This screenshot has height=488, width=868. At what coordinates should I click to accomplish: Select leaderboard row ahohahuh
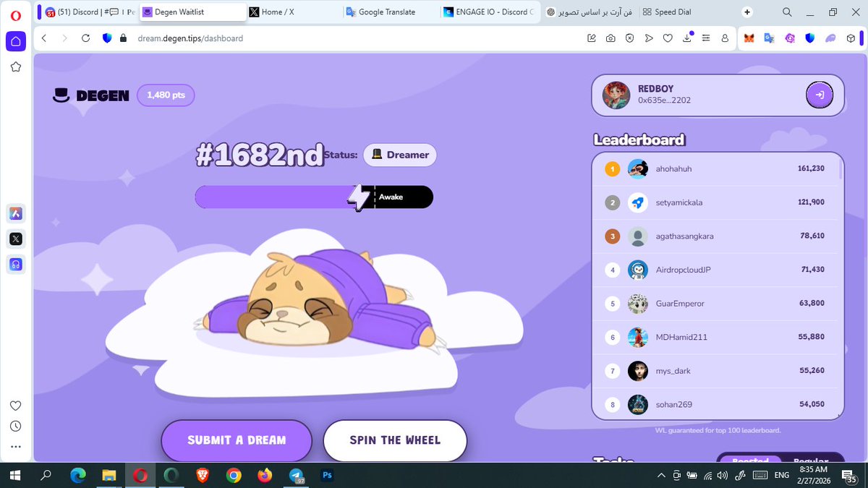[716, 168]
